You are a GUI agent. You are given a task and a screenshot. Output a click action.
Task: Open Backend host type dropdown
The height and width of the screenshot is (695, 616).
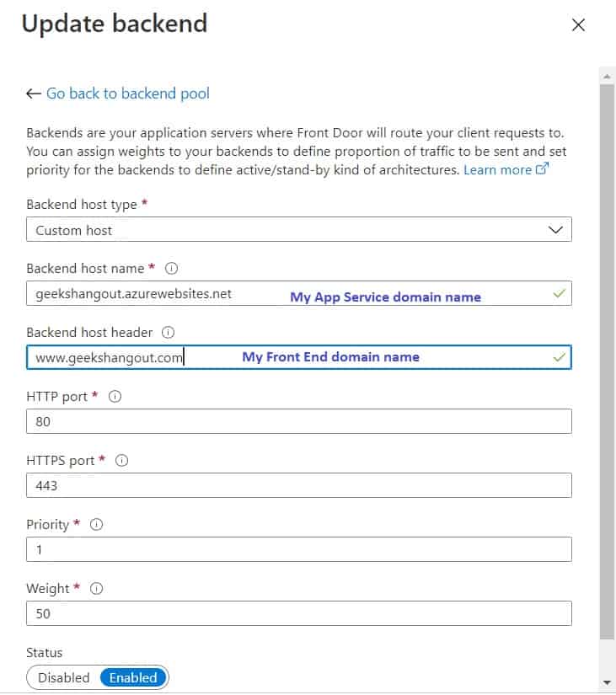(299, 230)
